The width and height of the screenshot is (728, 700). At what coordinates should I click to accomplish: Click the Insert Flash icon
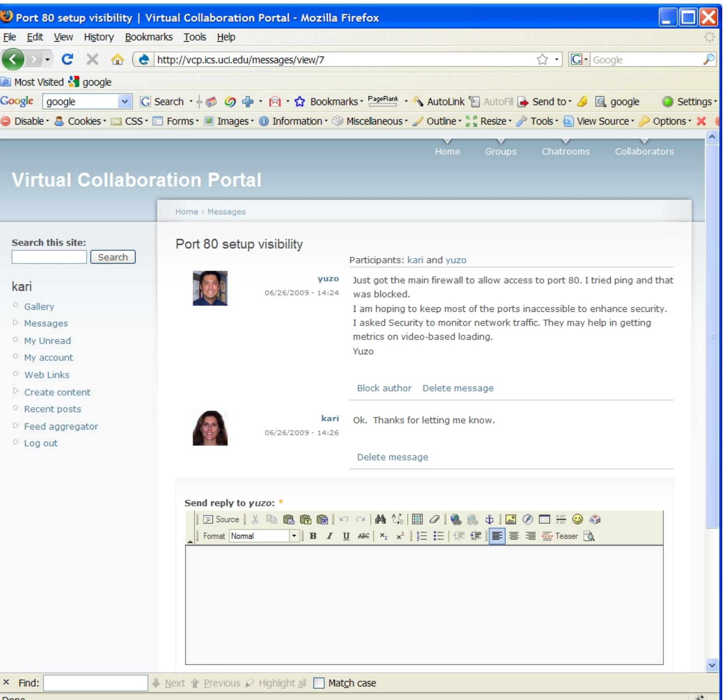(528, 519)
